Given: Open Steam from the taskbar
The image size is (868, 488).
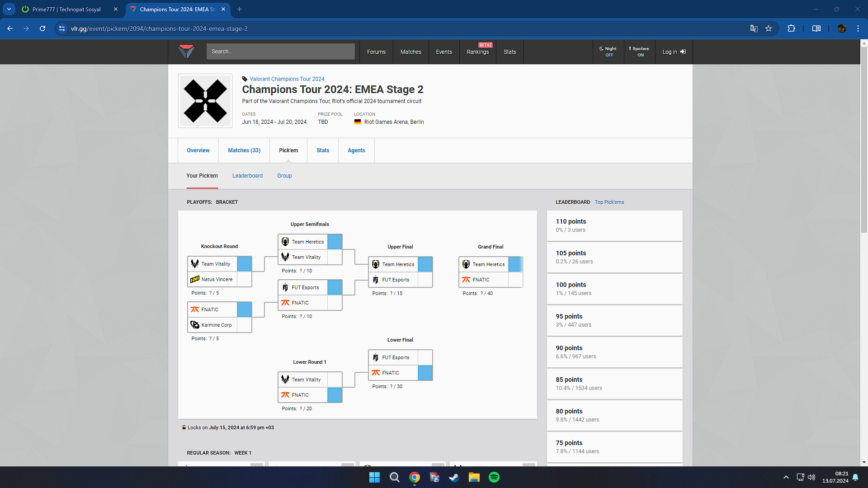Looking at the screenshot, I should (454, 477).
